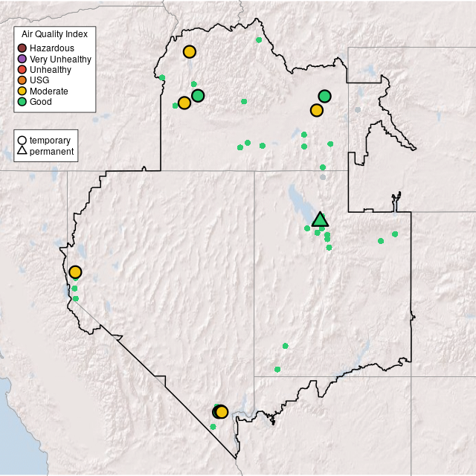Select the northernmost large yellow Moderate marker

[190, 52]
